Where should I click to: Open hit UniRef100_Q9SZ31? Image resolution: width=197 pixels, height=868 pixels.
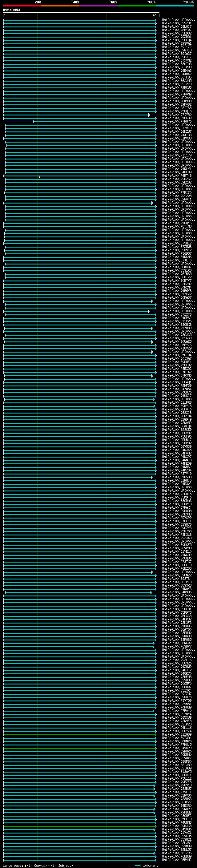(177, 23)
